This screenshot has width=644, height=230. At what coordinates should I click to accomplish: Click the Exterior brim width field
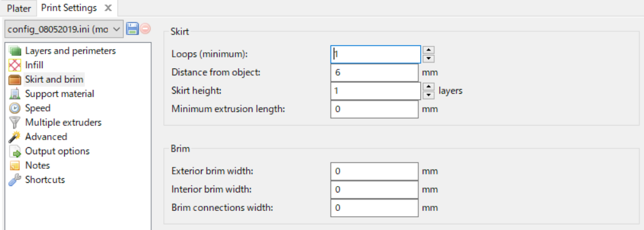click(x=374, y=171)
